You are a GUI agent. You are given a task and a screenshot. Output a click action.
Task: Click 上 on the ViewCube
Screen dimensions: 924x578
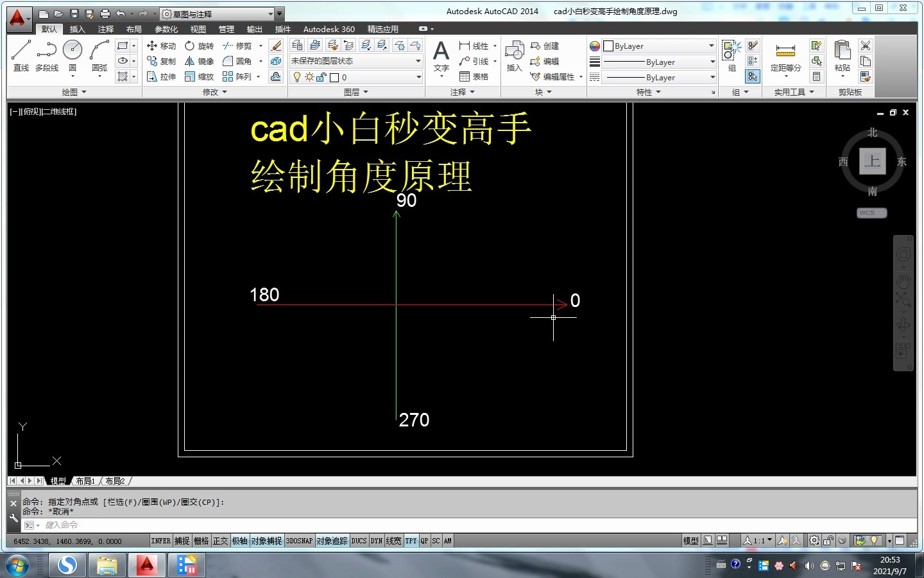tap(873, 161)
